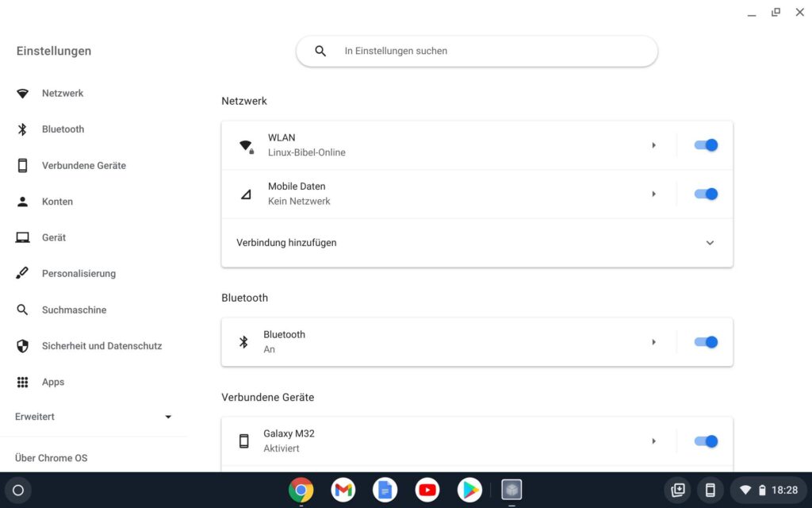Turn off the WLAN toggle
This screenshot has height=508, width=812.
706,145
